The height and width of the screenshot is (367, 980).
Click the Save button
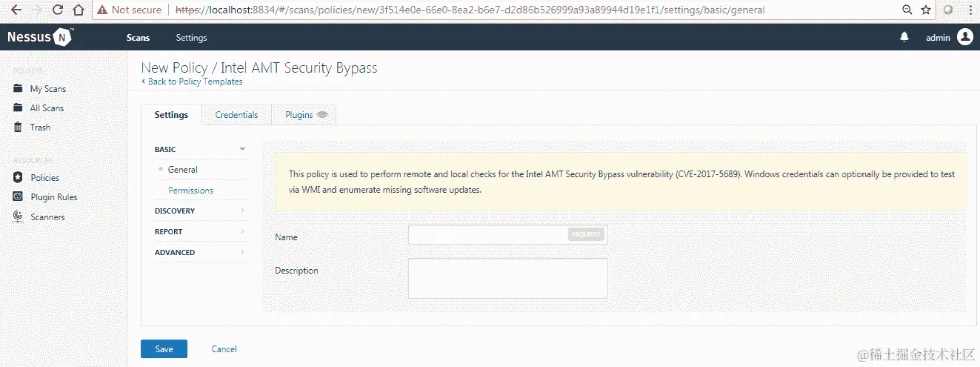coord(164,348)
